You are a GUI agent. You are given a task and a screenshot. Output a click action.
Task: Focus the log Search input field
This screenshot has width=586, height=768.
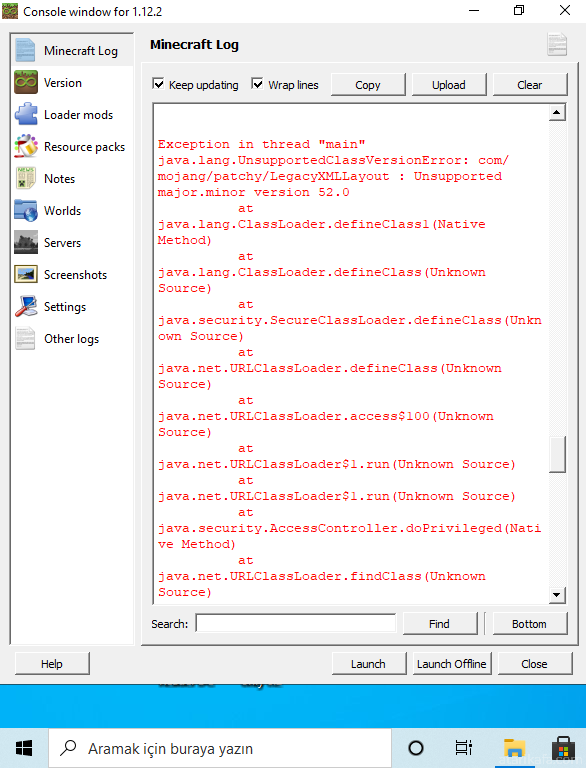tap(296, 623)
